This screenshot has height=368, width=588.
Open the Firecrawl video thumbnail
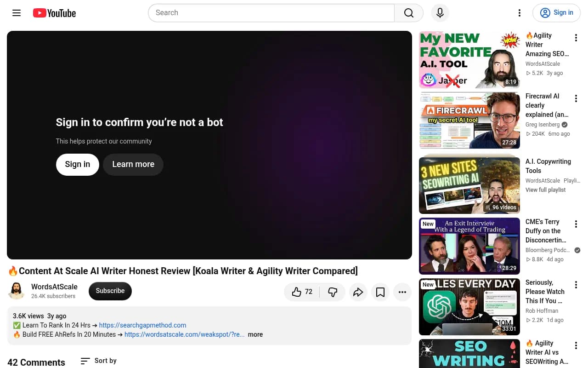(469, 121)
